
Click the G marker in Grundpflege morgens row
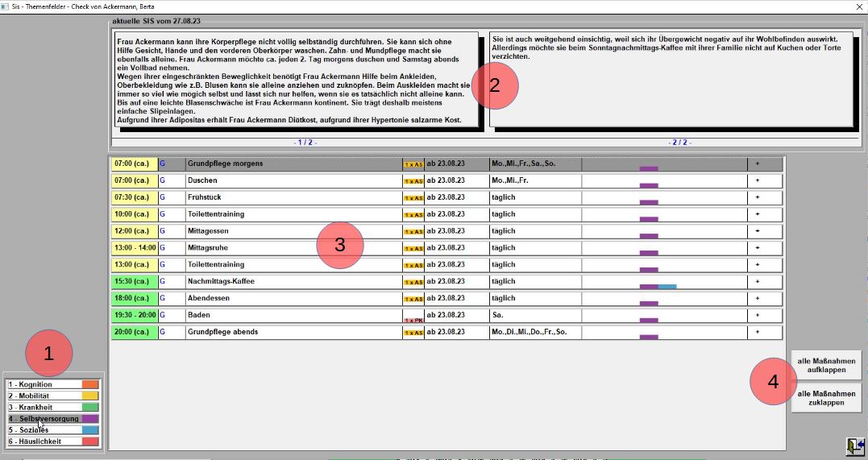[x=163, y=164]
